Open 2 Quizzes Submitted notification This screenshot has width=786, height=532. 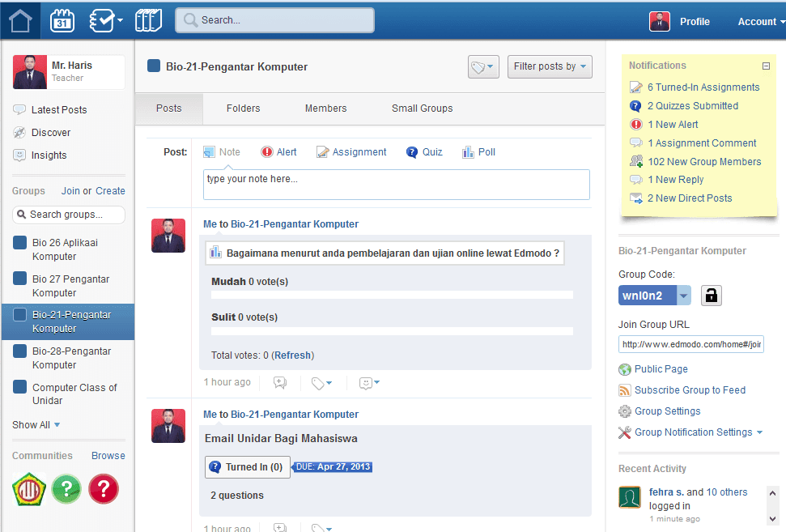(692, 106)
